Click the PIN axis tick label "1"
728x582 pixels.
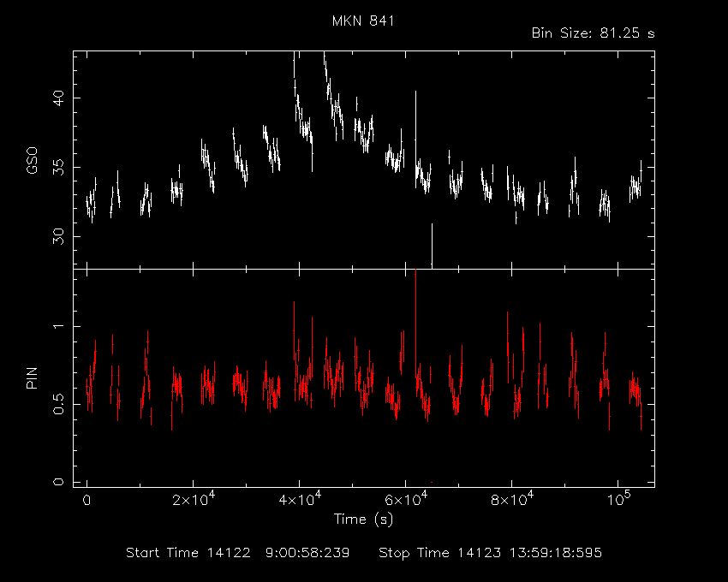58,326
